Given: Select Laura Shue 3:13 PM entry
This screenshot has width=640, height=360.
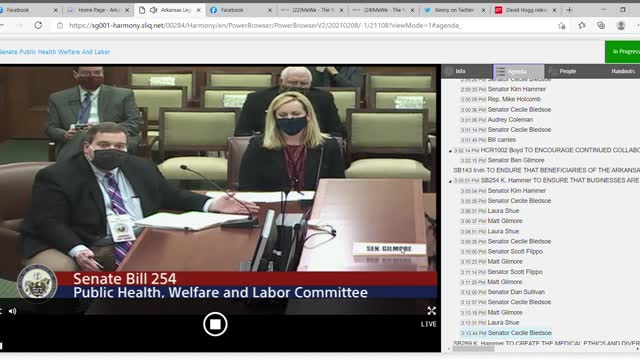Looking at the screenshot, I should (x=490, y=322).
